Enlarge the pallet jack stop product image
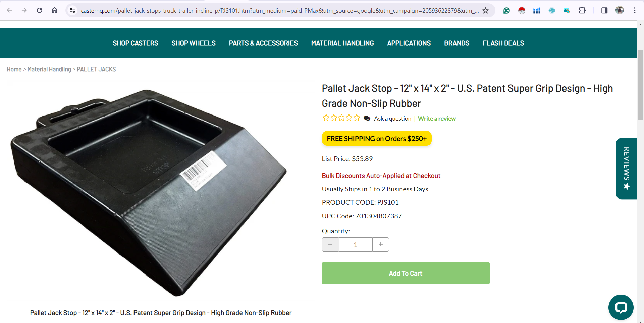 pos(149,193)
